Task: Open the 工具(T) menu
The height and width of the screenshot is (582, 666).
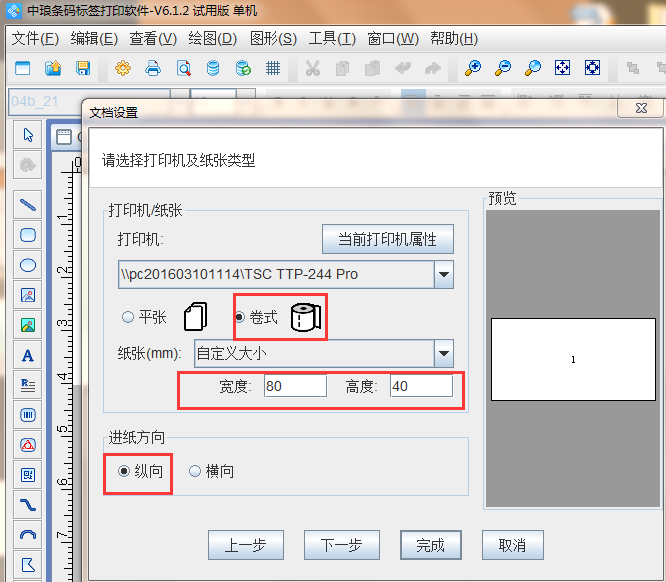Action: point(332,38)
